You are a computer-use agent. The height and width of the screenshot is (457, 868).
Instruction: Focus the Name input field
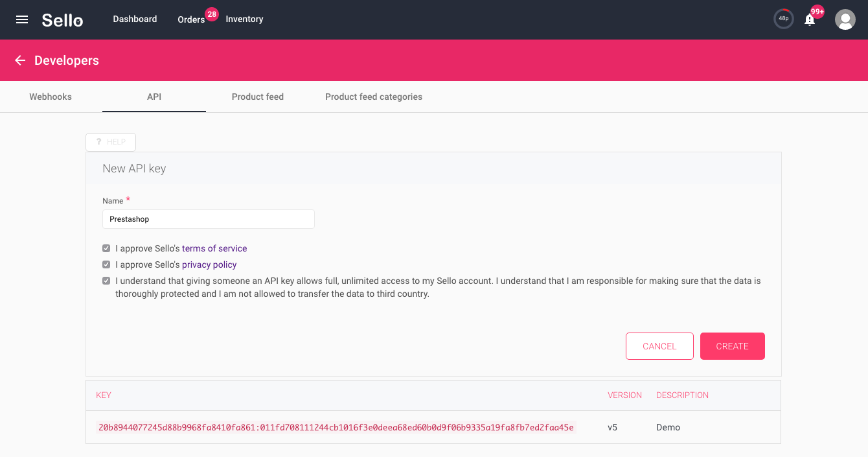pyautogui.click(x=209, y=219)
